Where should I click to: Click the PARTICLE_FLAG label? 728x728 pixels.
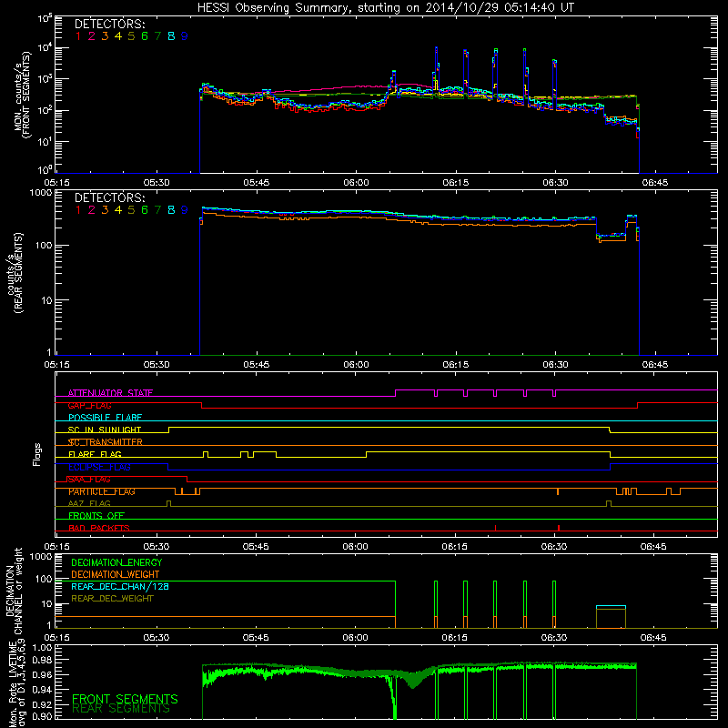[102, 491]
